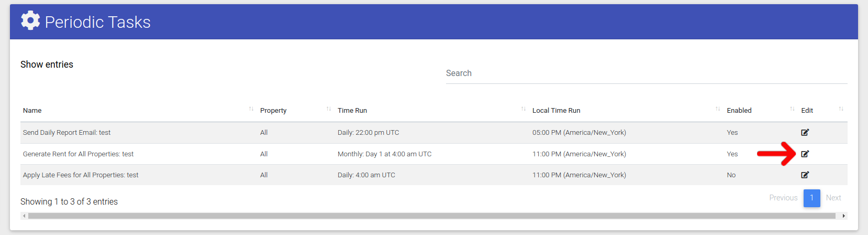Click the gear icon beside Periodic Tasks

point(30,21)
